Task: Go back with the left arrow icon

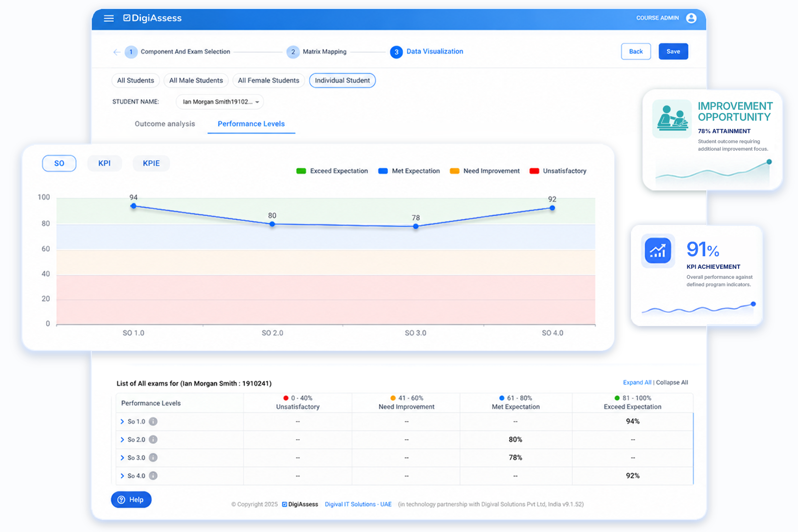Action: [x=117, y=52]
